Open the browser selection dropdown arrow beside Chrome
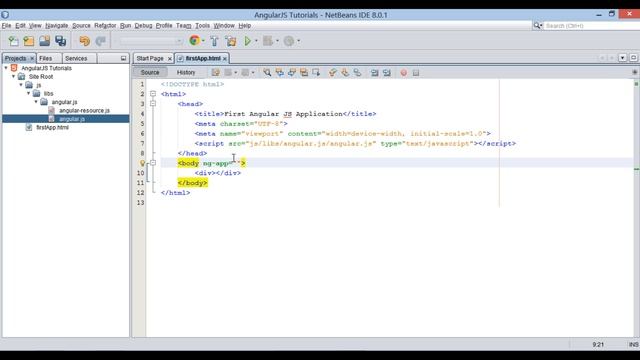640x360 pixels. 203,41
